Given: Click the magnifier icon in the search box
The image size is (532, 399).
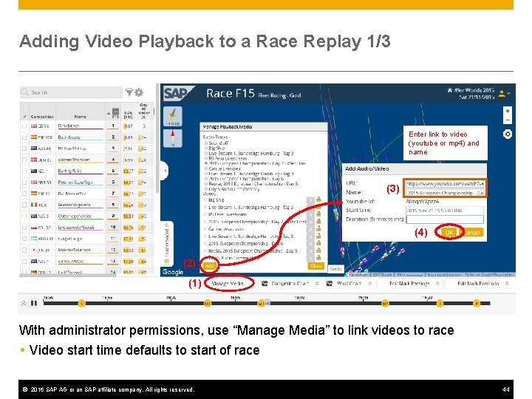Looking at the screenshot, I should point(25,92).
